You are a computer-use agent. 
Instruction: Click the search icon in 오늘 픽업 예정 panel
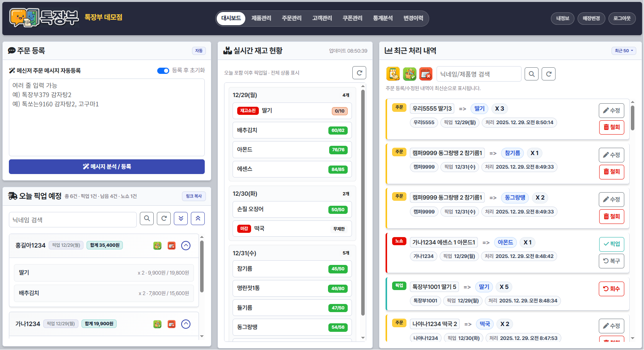[146, 218]
